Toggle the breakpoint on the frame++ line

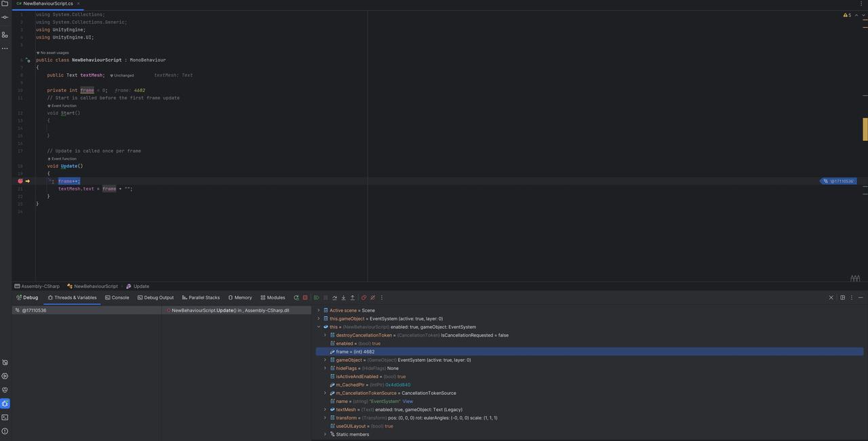coord(20,181)
